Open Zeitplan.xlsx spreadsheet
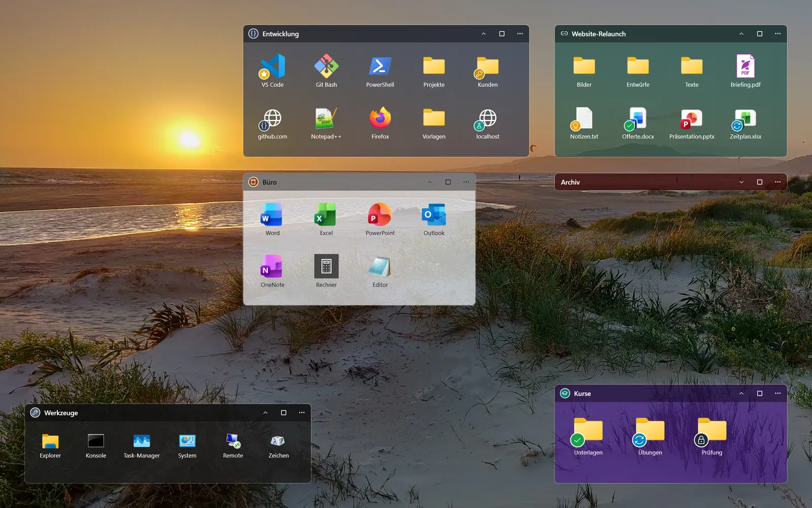Image resolution: width=812 pixels, height=508 pixels. pos(746,122)
